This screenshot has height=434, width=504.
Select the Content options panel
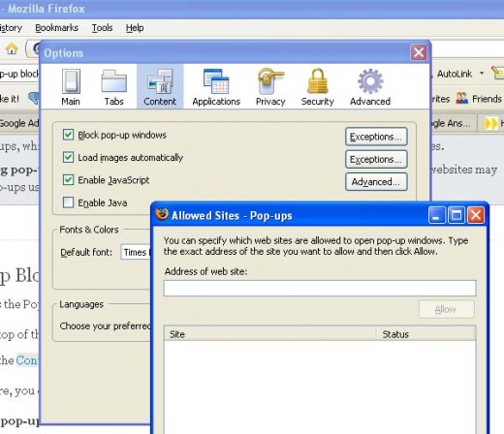click(160, 86)
